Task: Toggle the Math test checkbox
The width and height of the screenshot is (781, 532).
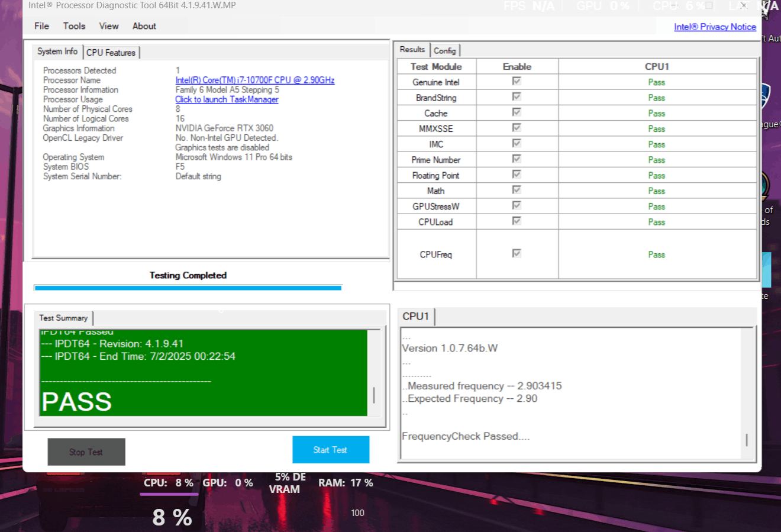Action: (517, 189)
